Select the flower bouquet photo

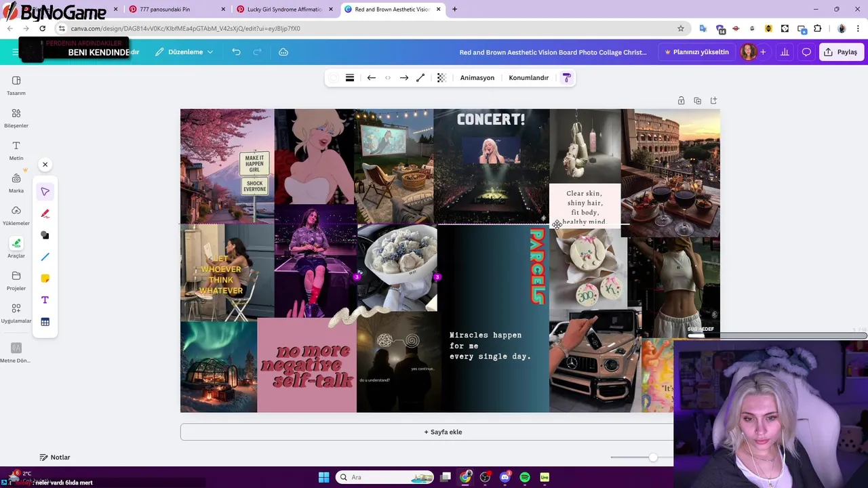[x=397, y=268]
